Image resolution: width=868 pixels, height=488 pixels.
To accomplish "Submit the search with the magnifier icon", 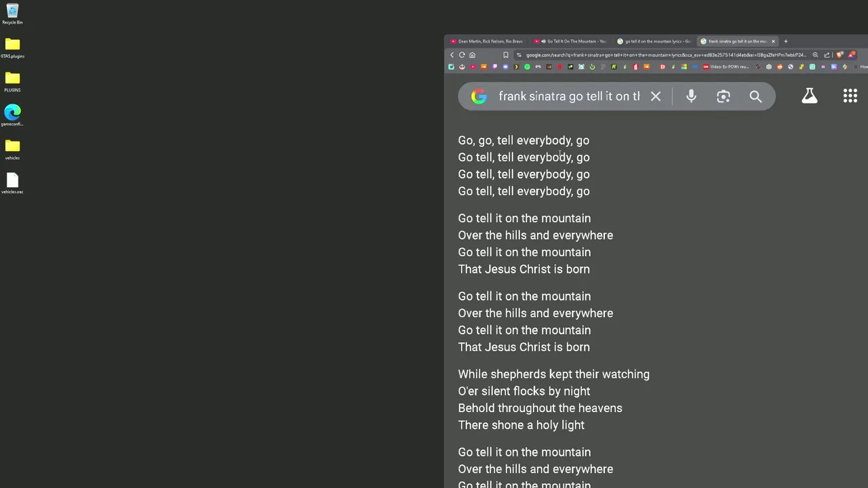I will click(x=755, y=96).
